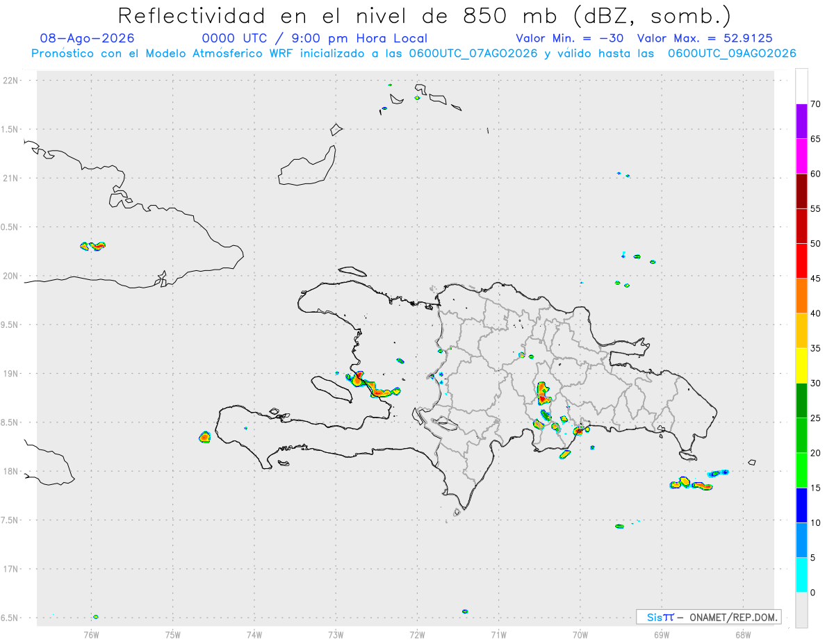Click the grey below-zero colorbar segment
Screen dimensions: 834x644
coord(801,610)
